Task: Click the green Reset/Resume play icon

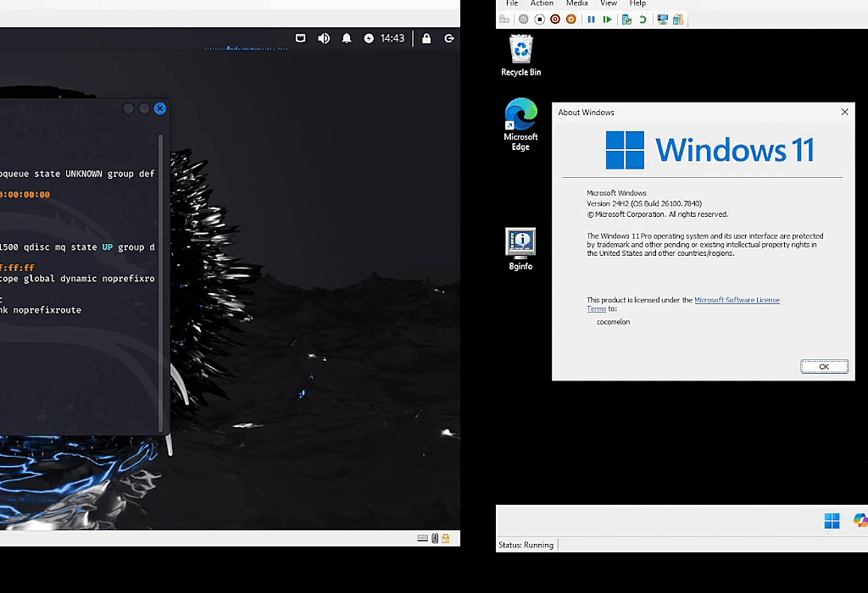Action: coord(607,19)
